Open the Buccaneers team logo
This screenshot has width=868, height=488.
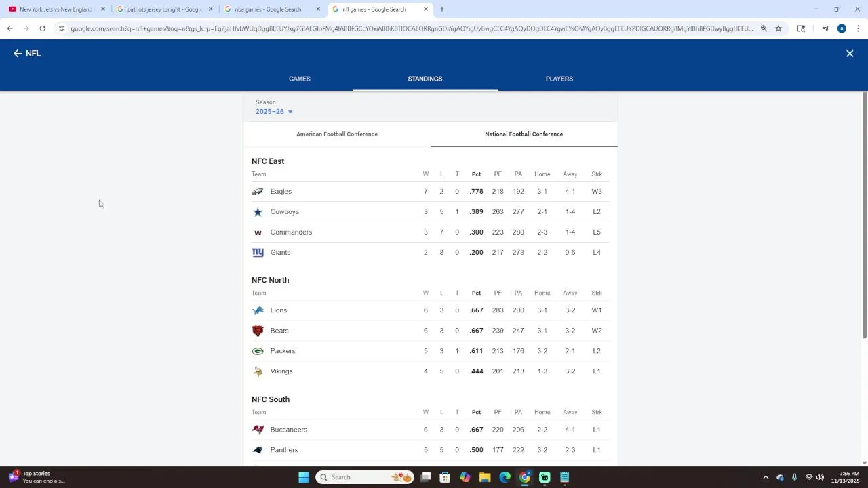(x=258, y=430)
